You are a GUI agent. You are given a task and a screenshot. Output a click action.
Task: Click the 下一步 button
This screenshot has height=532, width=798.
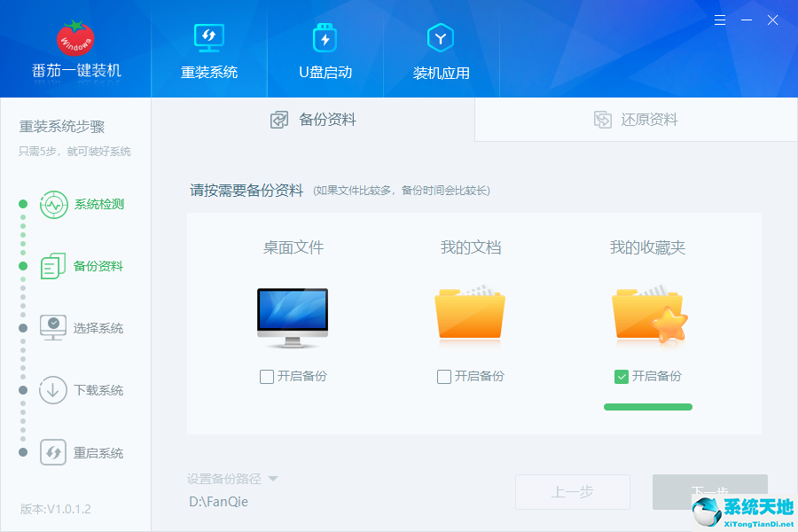coord(709,492)
